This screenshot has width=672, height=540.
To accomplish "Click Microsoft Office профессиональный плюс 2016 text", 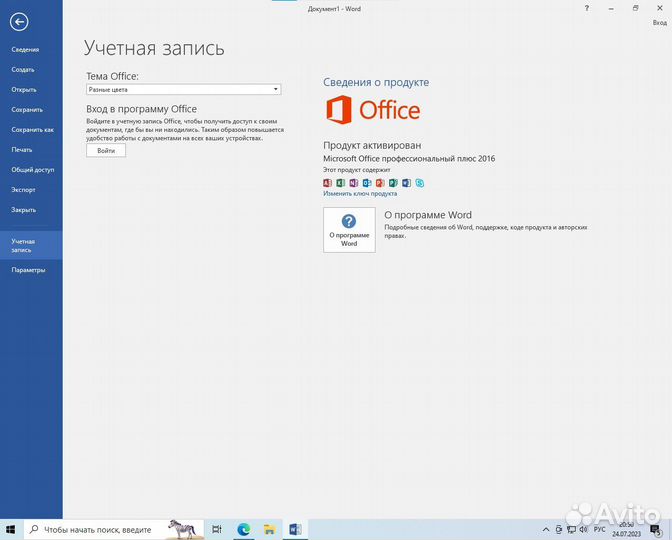I will [x=409, y=159].
